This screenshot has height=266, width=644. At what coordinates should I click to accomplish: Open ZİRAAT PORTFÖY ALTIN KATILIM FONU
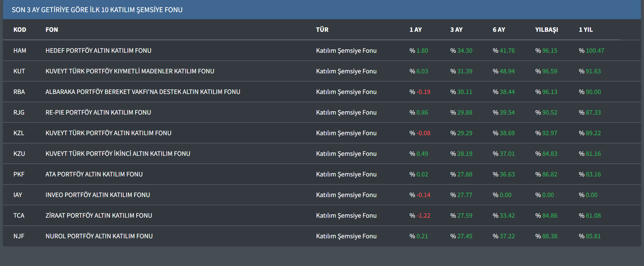click(99, 216)
